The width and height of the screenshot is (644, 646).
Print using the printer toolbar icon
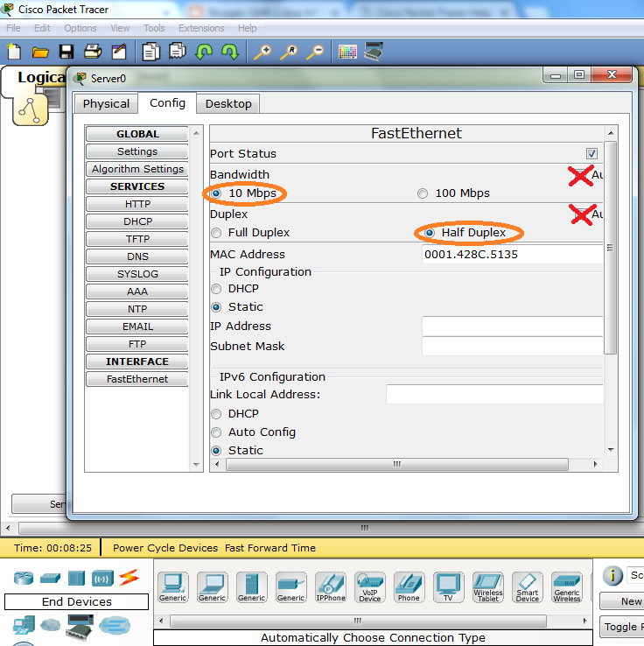coord(93,52)
